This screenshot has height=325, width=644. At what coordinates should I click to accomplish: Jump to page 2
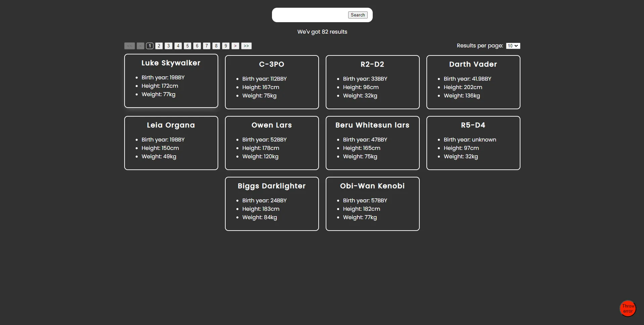click(x=159, y=46)
